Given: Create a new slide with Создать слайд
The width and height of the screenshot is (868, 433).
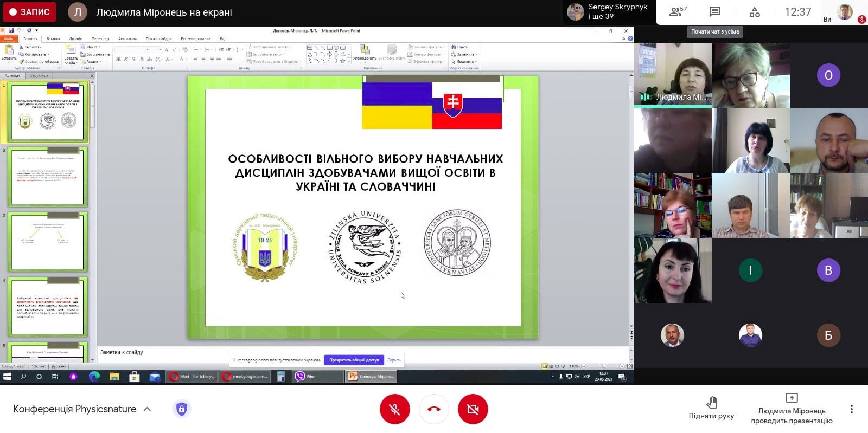Looking at the screenshot, I should click(x=71, y=54).
